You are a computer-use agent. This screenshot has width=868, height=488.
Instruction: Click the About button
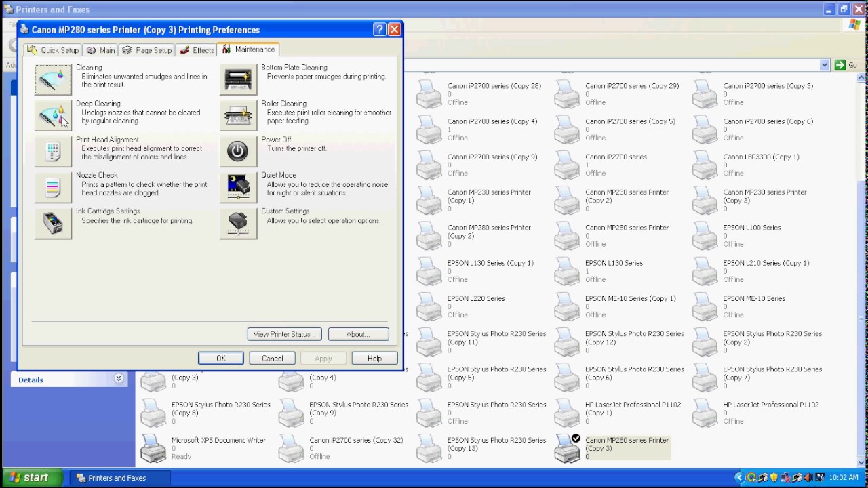click(x=358, y=334)
